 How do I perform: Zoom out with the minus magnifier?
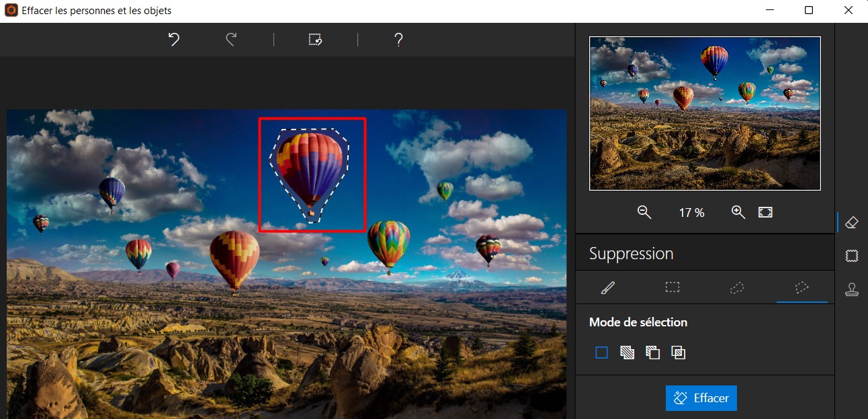pyautogui.click(x=644, y=212)
